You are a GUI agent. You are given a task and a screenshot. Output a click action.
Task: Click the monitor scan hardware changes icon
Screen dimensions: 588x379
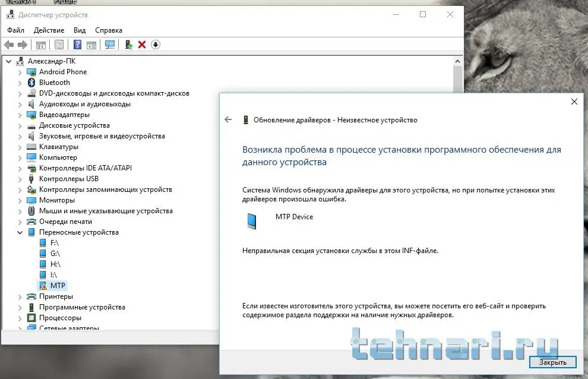point(110,45)
